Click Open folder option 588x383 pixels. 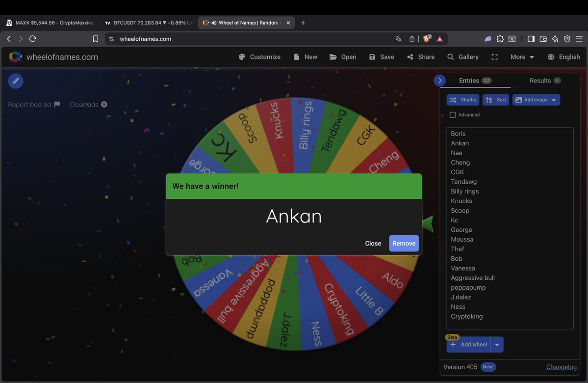click(x=343, y=56)
